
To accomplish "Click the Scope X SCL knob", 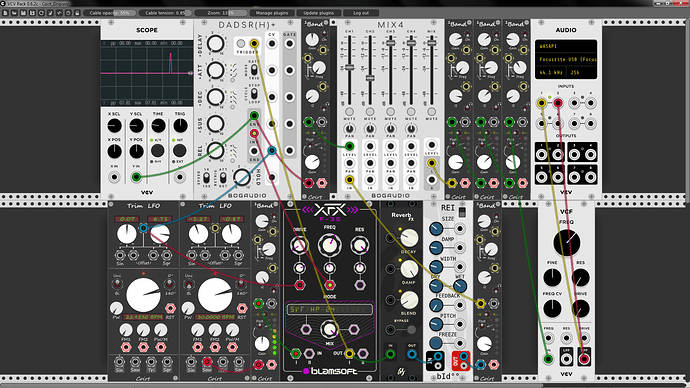I will click(114, 126).
